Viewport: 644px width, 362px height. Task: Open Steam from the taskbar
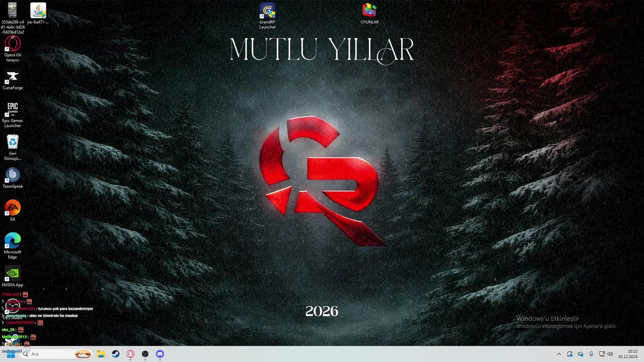[x=116, y=354]
